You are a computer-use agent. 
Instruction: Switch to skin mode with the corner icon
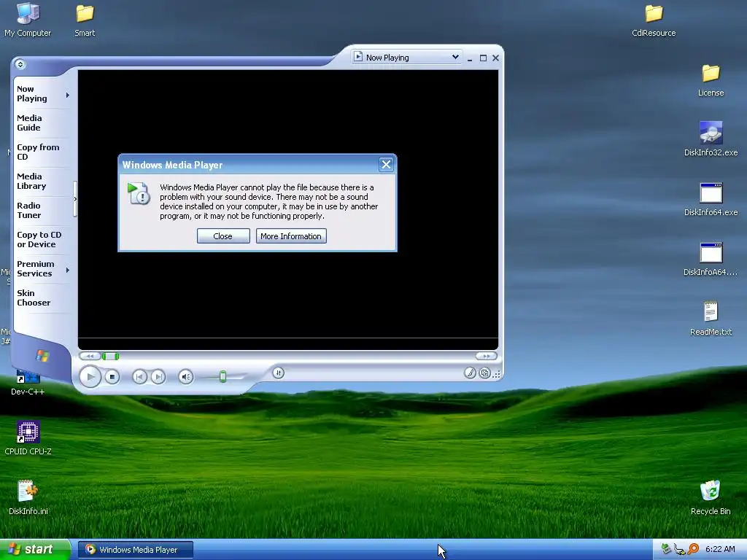485,373
